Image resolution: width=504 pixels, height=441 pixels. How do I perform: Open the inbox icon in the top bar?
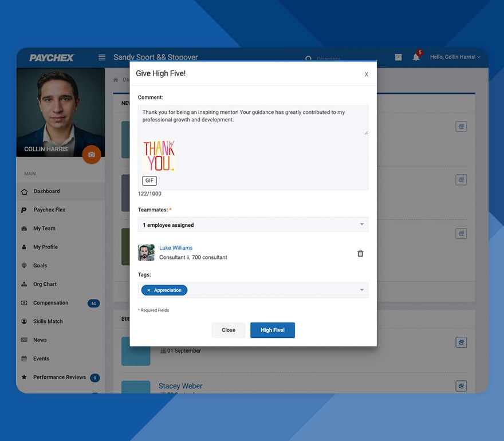[398, 57]
